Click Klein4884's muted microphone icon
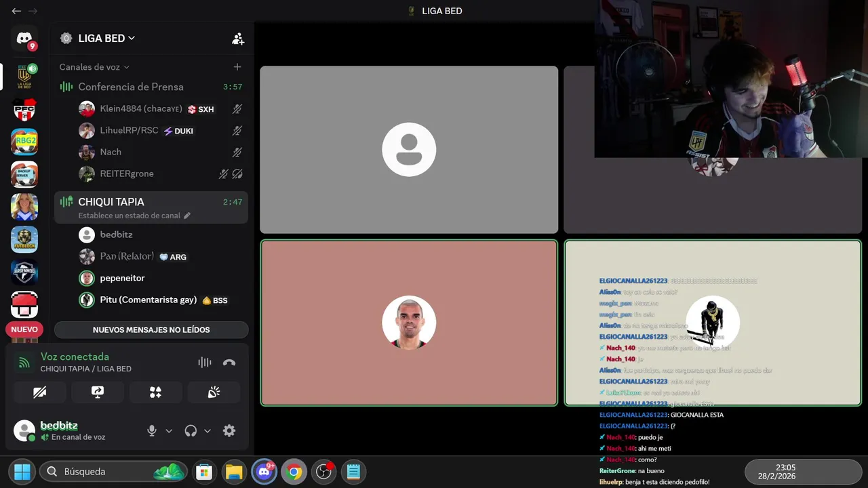 (x=237, y=108)
